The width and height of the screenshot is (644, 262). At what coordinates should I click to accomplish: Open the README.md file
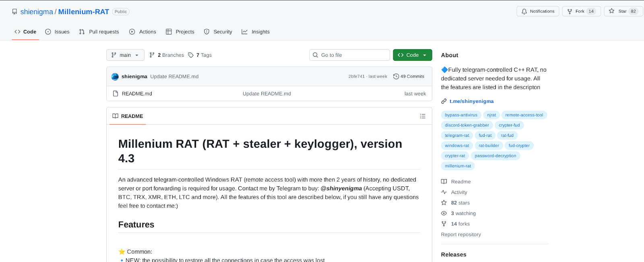pyautogui.click(x=137, y=94)
